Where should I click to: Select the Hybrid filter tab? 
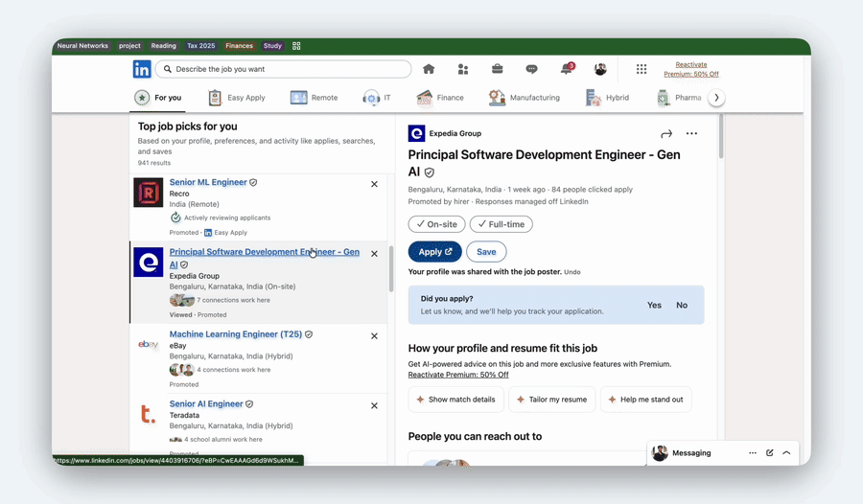point(607,98)
